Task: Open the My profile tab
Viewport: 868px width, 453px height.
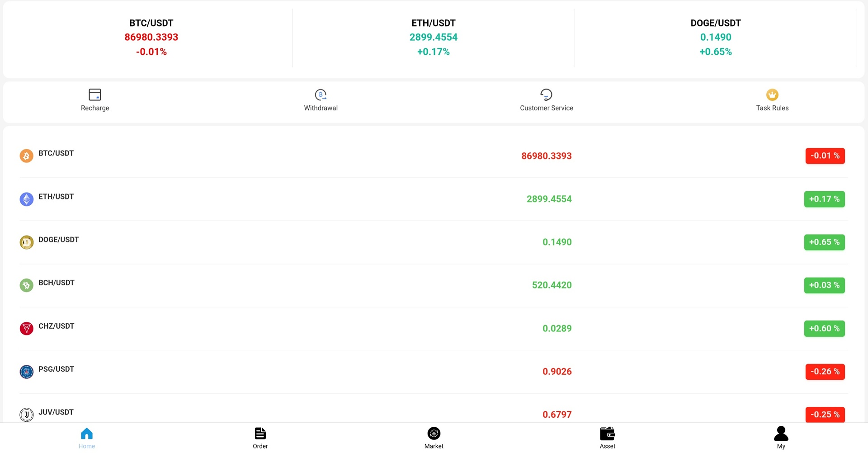Action: pyautogui.click(x=781, y=438)
